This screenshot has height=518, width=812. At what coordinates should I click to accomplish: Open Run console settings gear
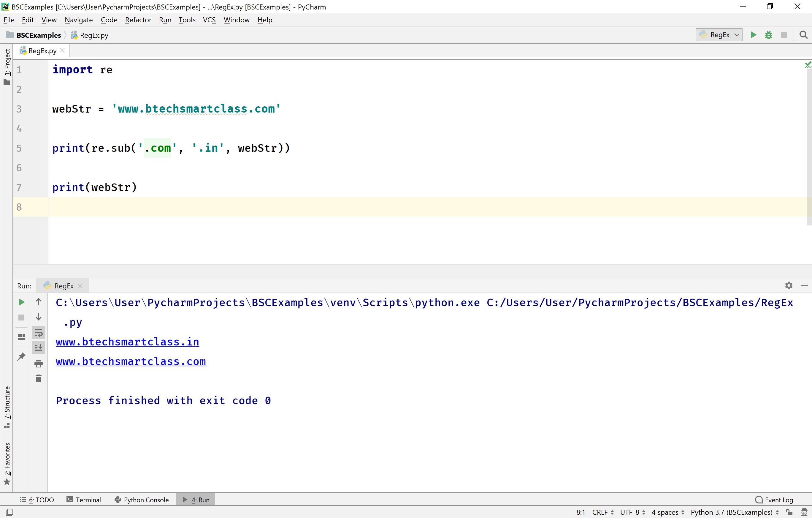pyautogui.click(x=788, y=285)
